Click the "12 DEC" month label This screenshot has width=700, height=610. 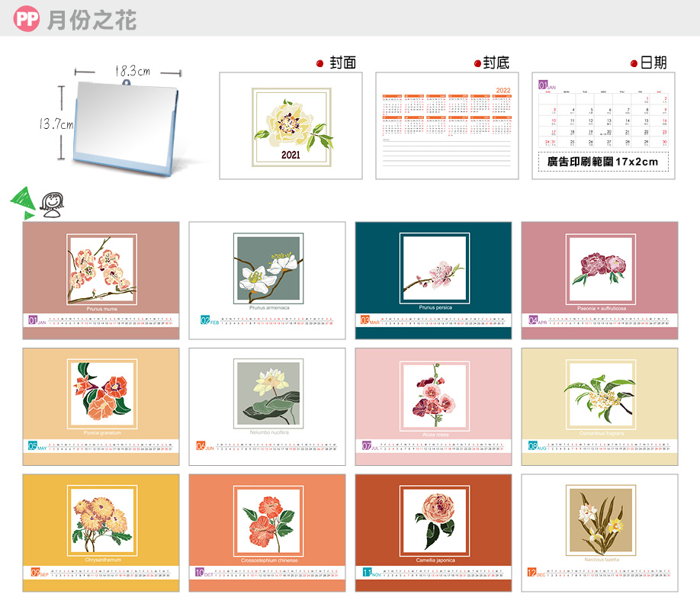[x=537, y=573]
